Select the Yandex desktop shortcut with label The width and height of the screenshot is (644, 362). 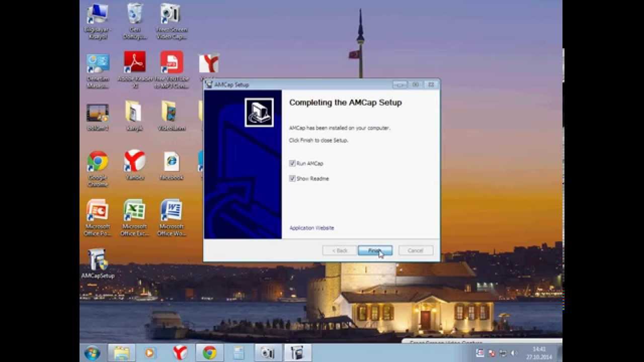134,165
